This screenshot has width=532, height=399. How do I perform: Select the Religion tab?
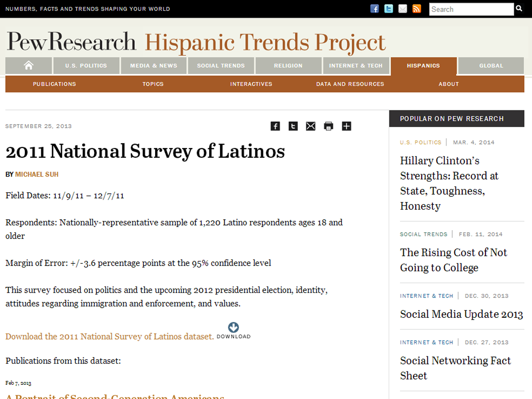(x=288, y=66)
